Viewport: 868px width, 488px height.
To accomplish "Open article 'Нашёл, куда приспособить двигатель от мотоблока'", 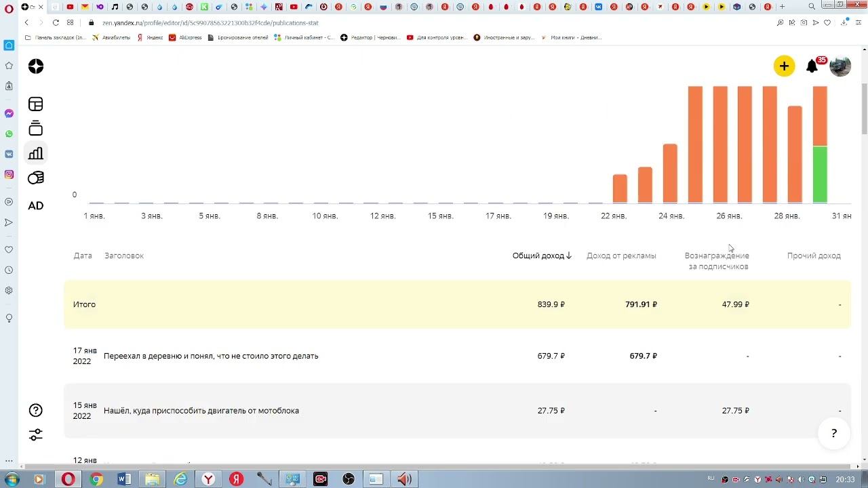I will point(201,411).
